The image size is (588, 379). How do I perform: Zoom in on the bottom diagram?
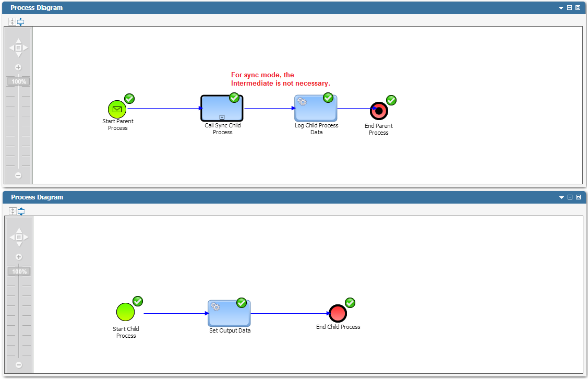[19, 257]
